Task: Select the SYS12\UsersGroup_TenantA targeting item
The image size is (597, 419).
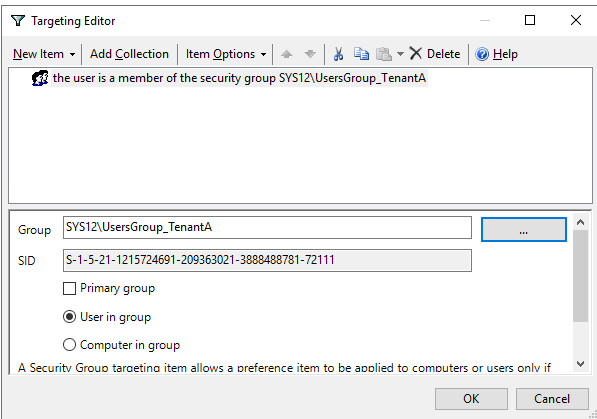Action: [x=239, y=78]
